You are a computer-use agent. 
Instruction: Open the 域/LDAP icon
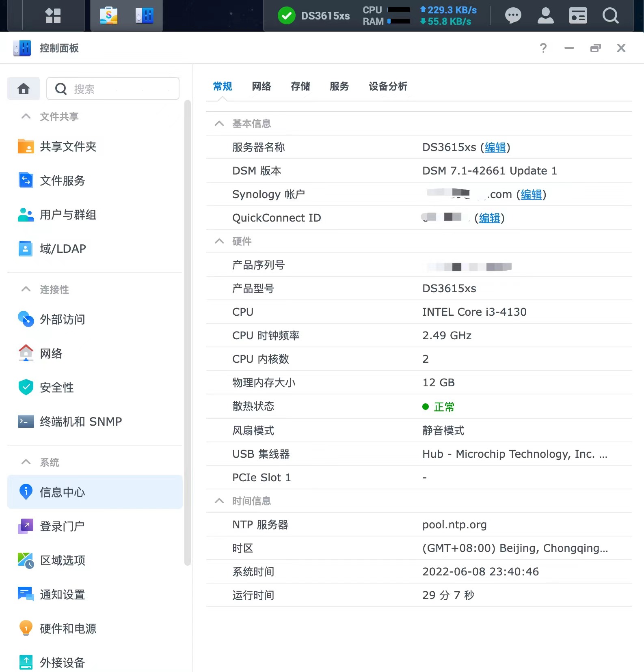point(26,248)
